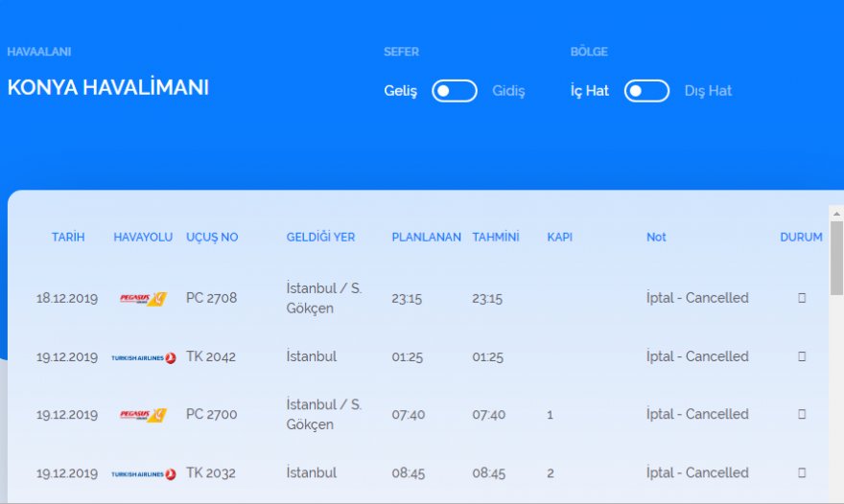Viewport: 844px width, 504px height.
Task: Toggle the İç Hat/Dış Hat region switch
Action: (x=646, y=91)
